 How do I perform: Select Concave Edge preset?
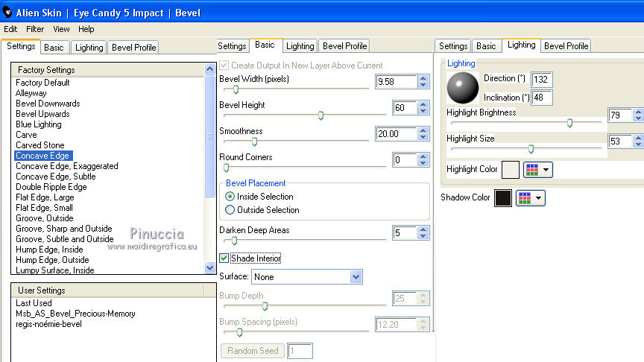point(42,156)
